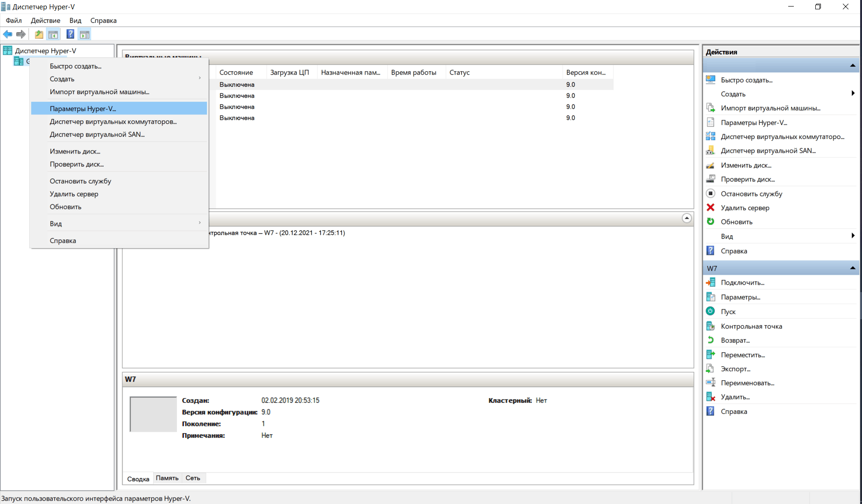The image size is (862, 504).
Task: Choose Диспетчер виртуальных коммутаторов… in context menu
Action: point(119,121)
